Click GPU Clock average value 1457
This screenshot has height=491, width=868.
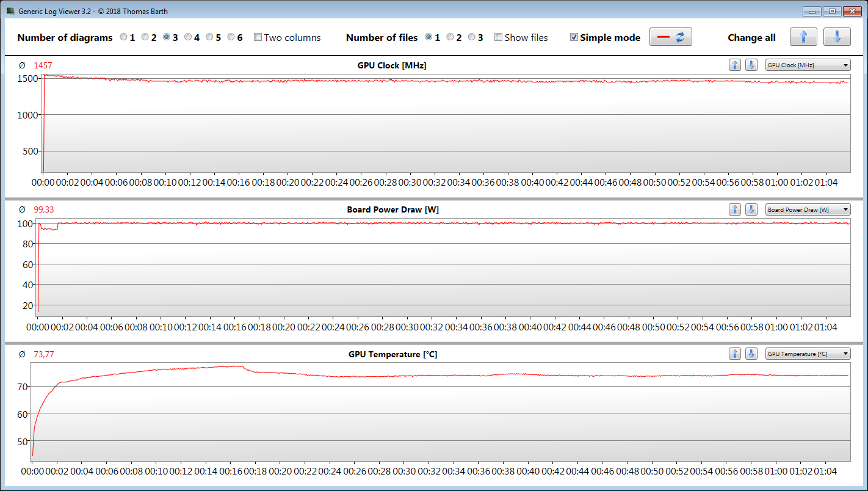[43, 65]
